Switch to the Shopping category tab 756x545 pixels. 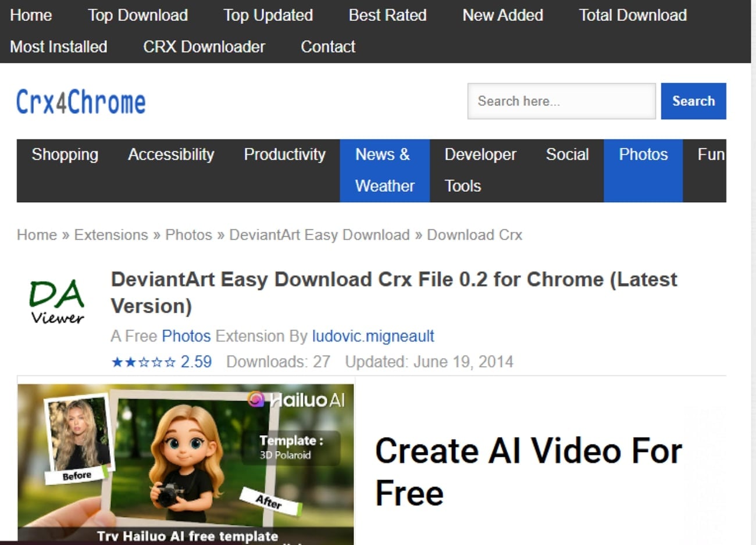pyautogui.click(x=65, y=155)
